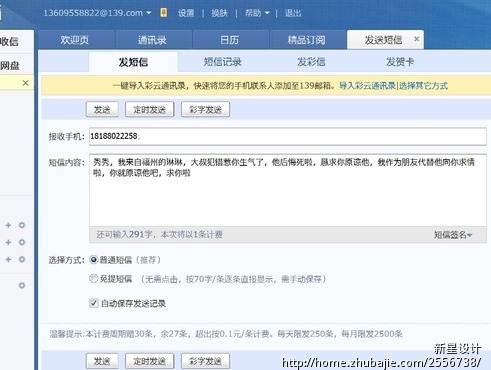Switch to the 通讯录 tab

tap(152, 40)
